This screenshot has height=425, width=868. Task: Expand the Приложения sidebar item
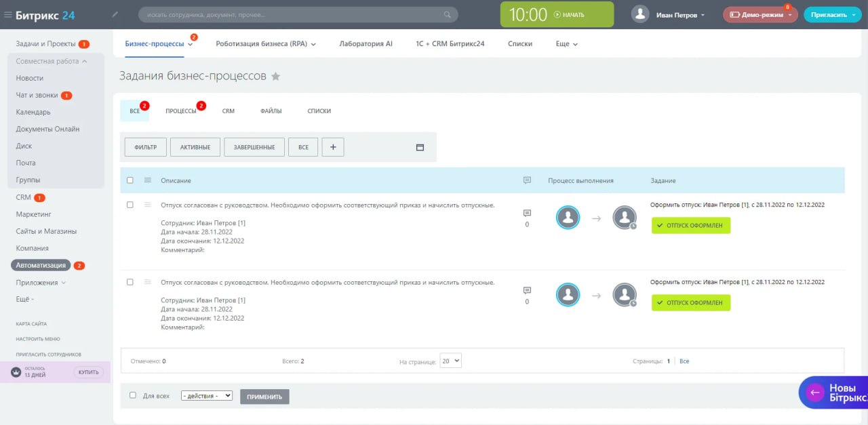(x=41, y=282)
